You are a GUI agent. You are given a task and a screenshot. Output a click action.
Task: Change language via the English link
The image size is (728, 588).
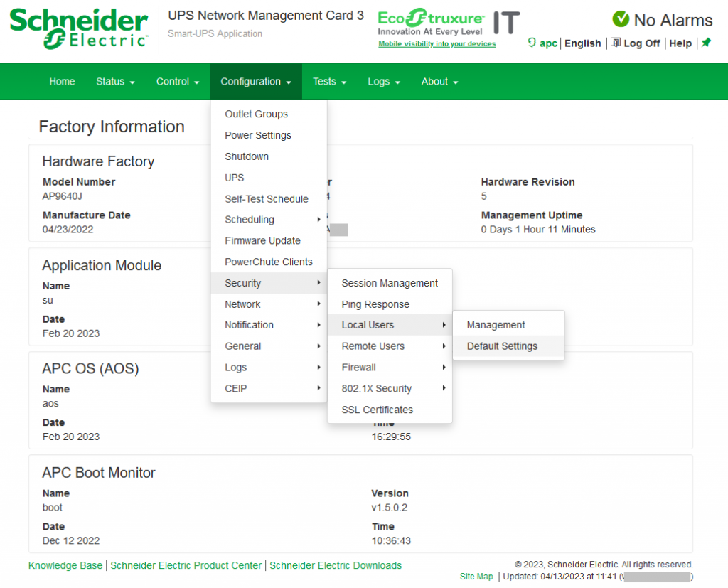(583, 43)
